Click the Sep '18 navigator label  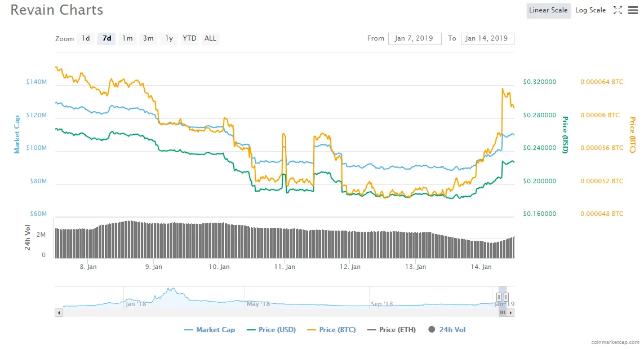[382, 304]
